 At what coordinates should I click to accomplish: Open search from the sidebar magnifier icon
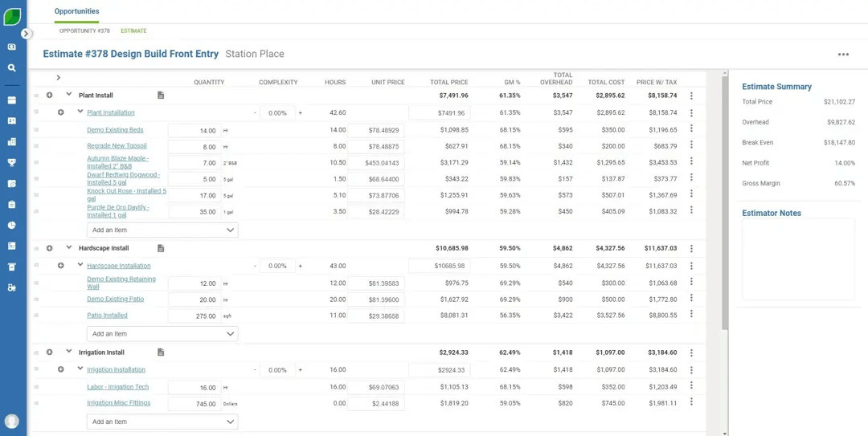(x=11, y=68)
